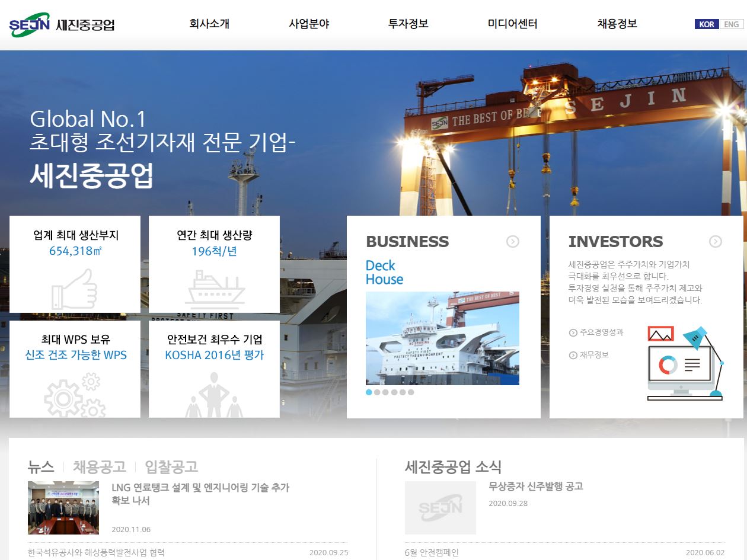Switch to the 채용공고 tab
747x560 pixels.
(x=100, y=466)
